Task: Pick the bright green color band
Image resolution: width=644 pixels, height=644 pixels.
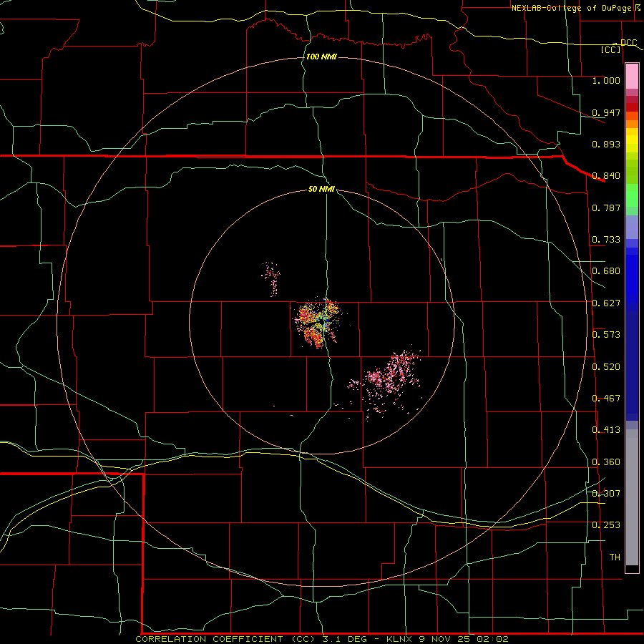Action: (x=632, y=195)
